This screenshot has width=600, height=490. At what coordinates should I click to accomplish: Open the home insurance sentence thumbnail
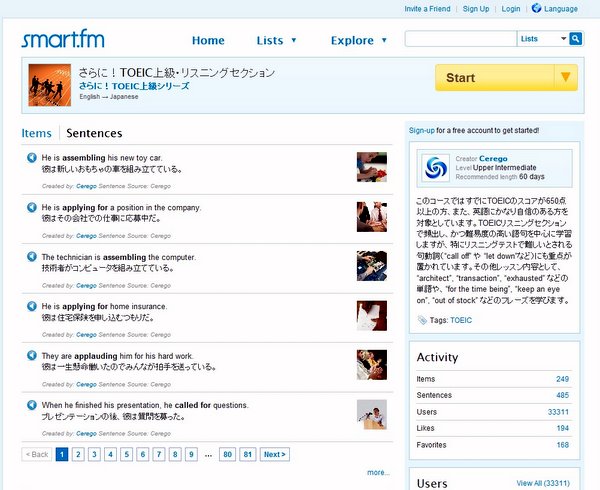coord(372,316)
